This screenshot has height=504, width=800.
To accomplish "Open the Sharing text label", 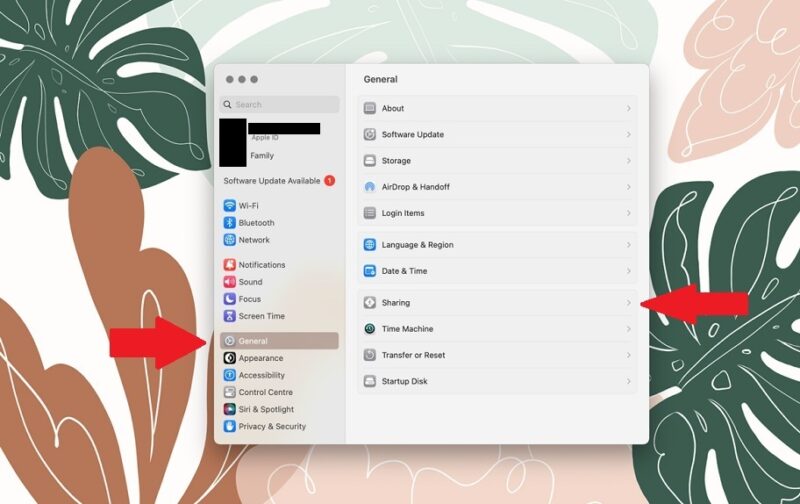I will pyautogui.click(x=396, y=303).
